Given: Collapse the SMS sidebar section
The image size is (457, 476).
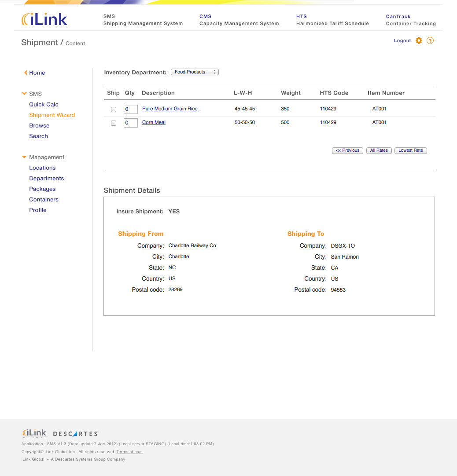Looking at the screenshot, I should pyautogui.click(x=24, y=94).
